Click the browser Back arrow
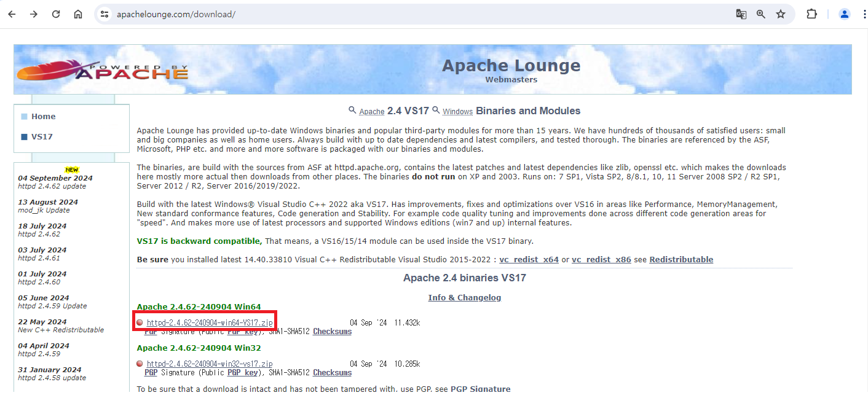The image size is (868, 398). tap(12, 14)
